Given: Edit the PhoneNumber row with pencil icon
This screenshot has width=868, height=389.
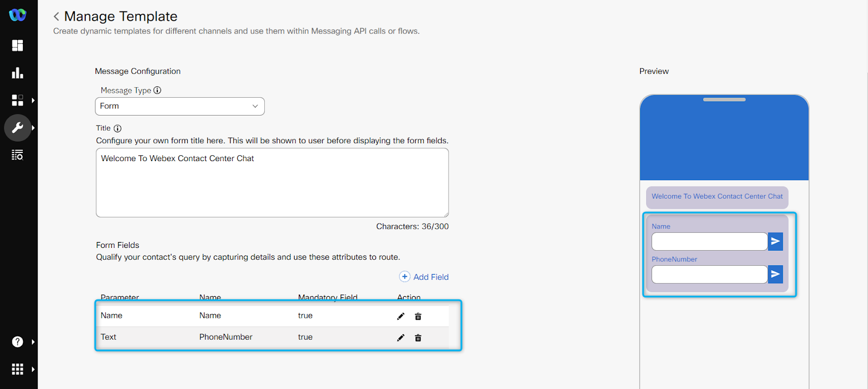Looking at the screenshot, I should 401,338.
